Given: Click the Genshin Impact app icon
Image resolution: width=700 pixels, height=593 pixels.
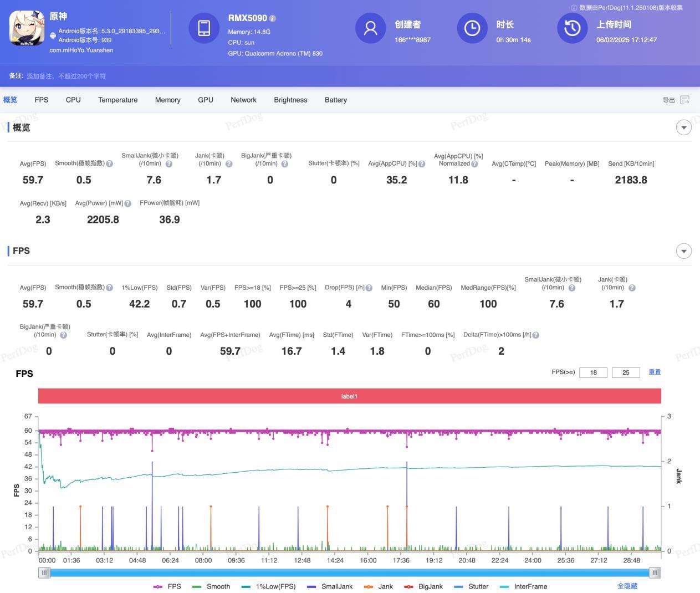Looking at the screenshot, I should click(27, 28).
